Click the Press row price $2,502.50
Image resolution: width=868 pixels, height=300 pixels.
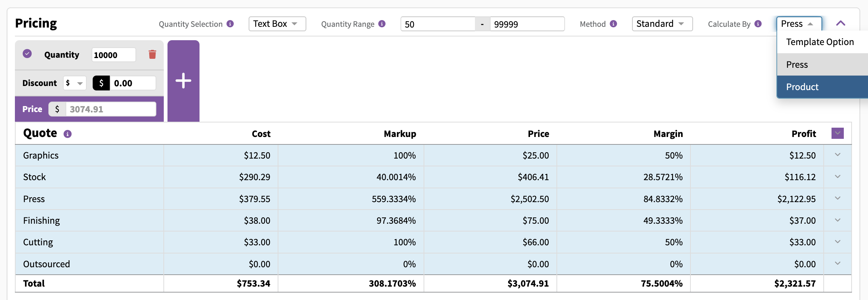click(x=530, y=199)
